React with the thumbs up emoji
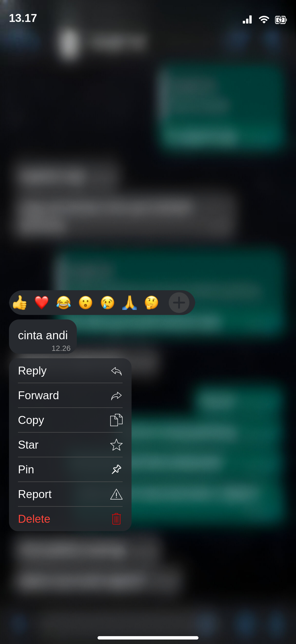 coord(20,302)
